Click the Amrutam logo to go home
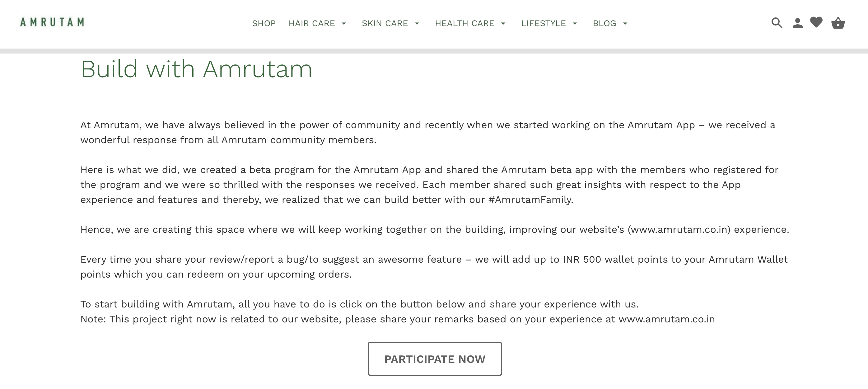 click(x=52, y=22)
